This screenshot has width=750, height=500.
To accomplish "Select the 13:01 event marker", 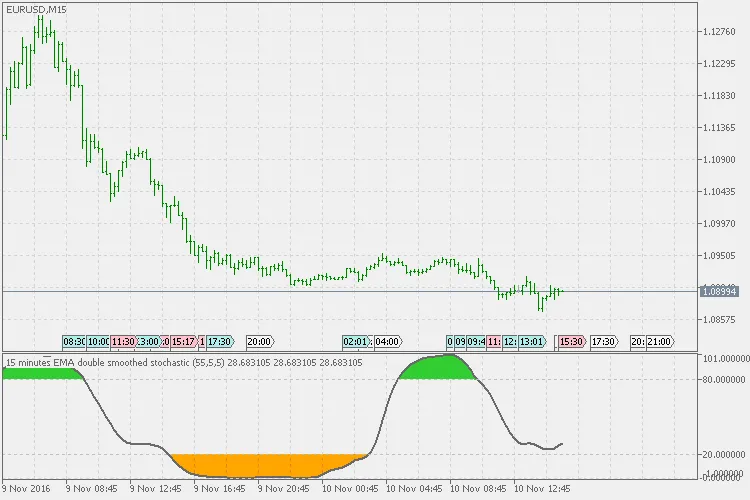I will (532, 341).
